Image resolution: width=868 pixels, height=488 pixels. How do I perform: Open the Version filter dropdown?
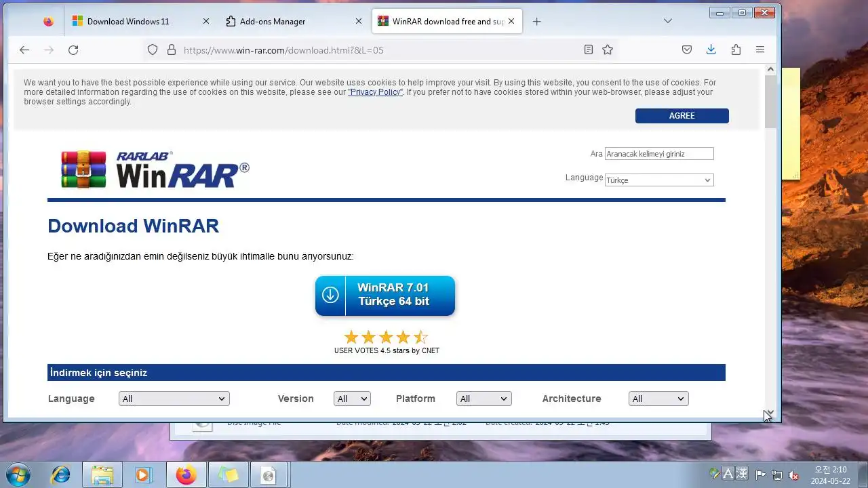(x=352, y=399)
